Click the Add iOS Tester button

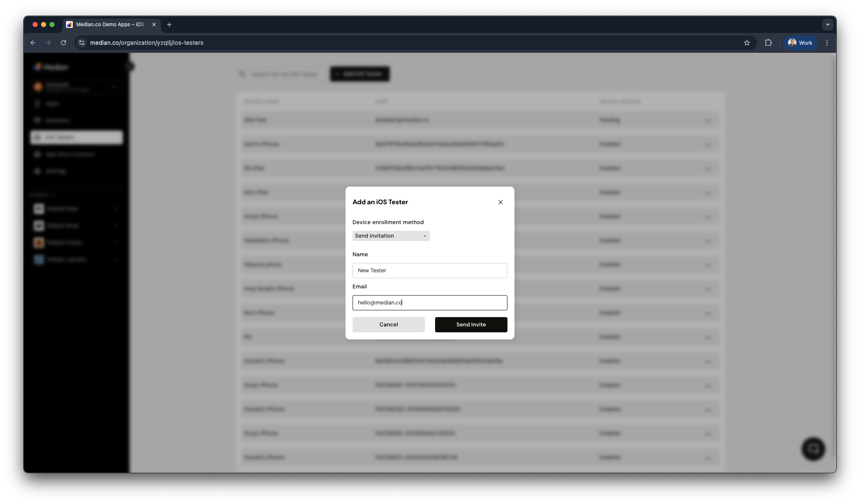[359, 74]
